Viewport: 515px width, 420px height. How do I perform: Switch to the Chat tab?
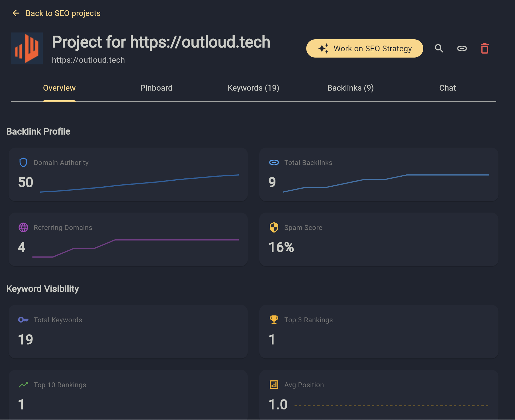point(447,88)
